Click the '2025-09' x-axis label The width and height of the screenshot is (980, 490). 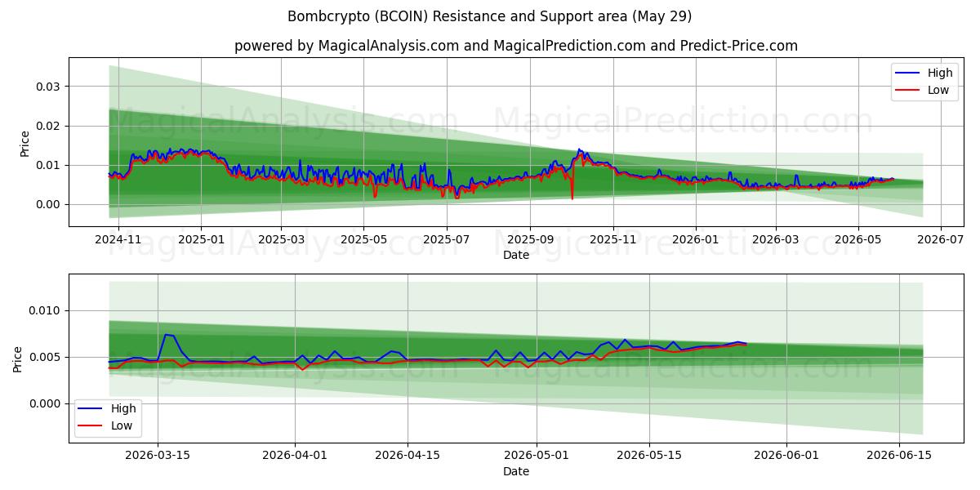tap(529, 240)
